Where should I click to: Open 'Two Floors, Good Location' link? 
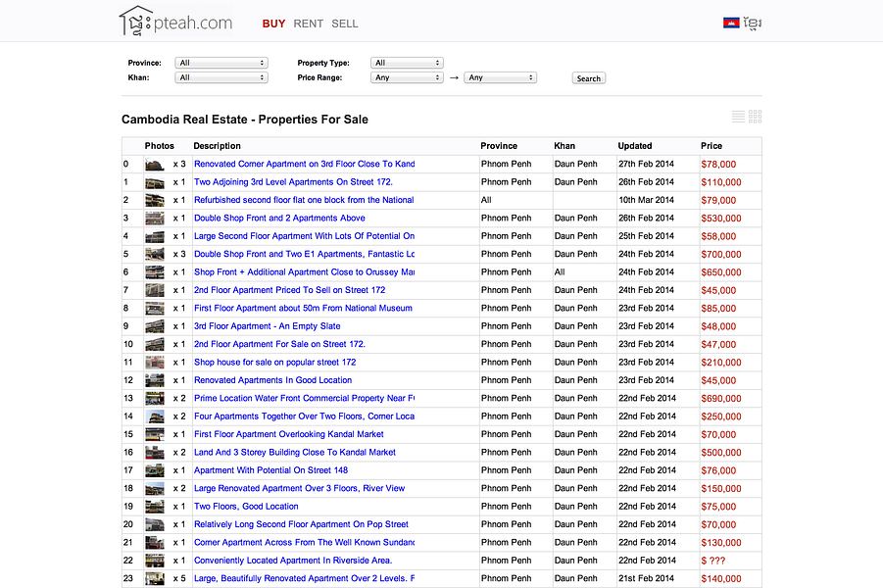246,507
